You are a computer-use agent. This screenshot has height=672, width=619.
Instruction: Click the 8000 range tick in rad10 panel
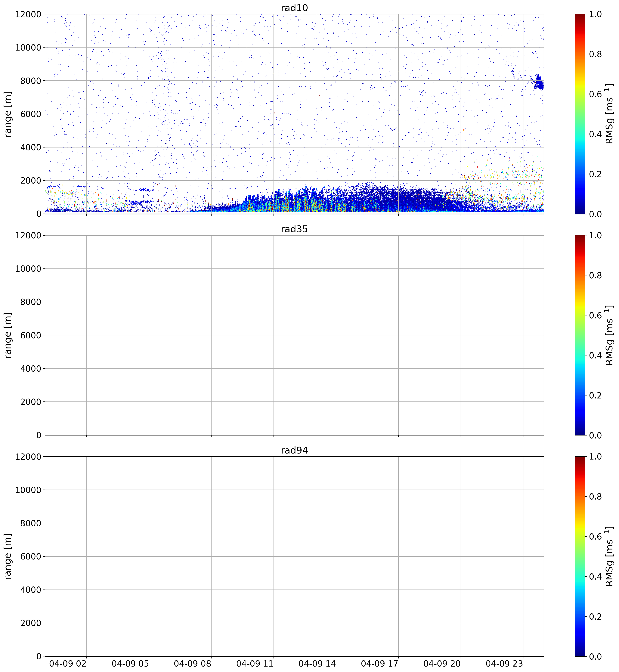[x=30, y=81]
